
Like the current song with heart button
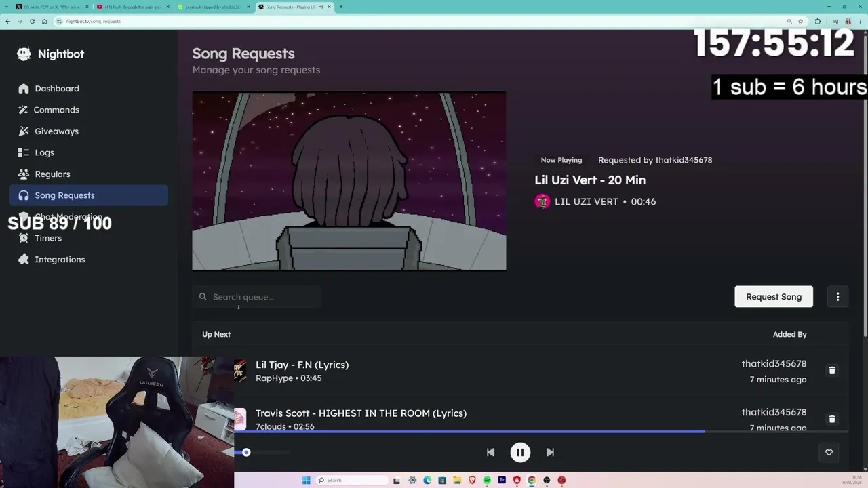(x=829, y=453)
